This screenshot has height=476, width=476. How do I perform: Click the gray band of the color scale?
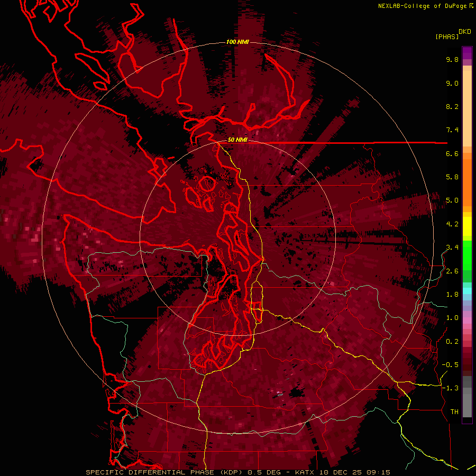point(467,397)
